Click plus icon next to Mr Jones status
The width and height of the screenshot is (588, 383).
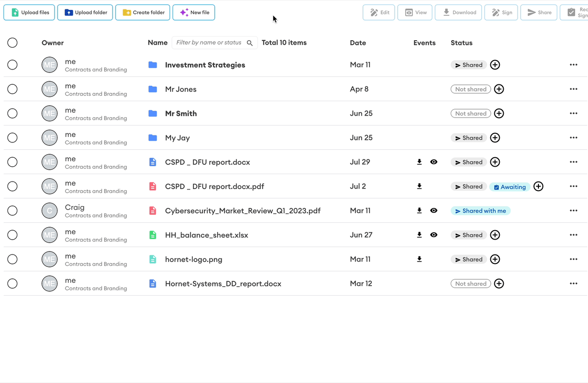[x=499, y=89]
